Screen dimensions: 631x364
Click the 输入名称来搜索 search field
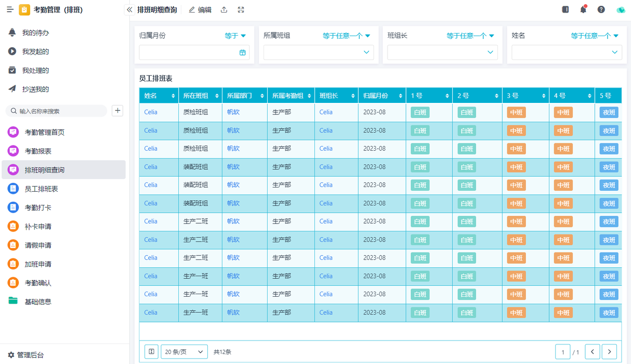click(57, 111)
